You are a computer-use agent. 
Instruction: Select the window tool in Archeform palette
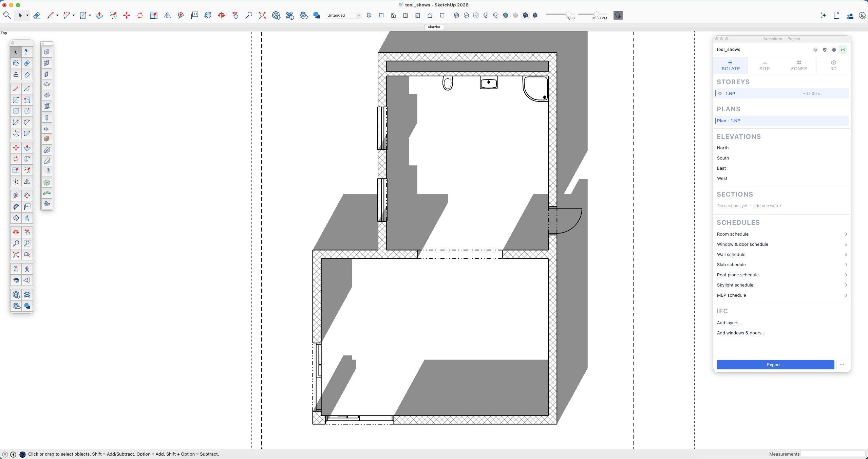tap(47, 63)
